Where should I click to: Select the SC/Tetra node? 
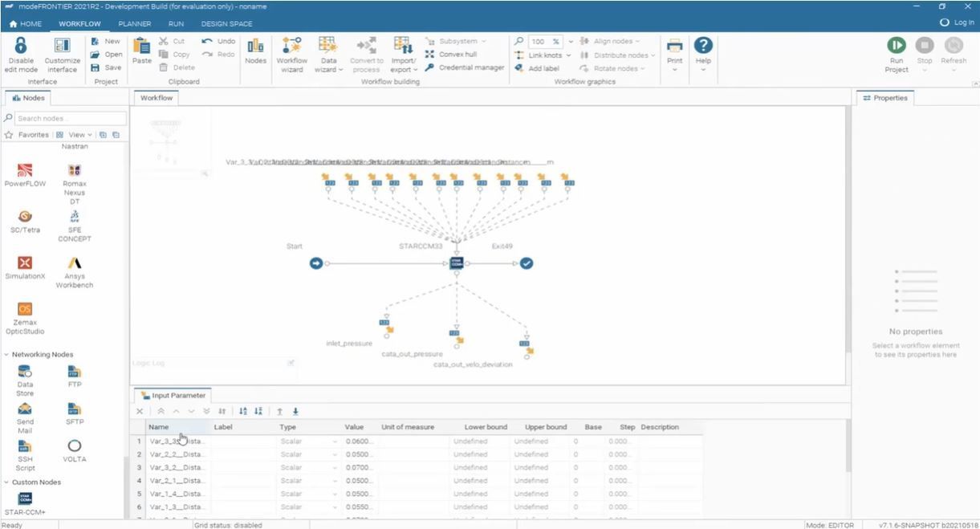(25, 222)
